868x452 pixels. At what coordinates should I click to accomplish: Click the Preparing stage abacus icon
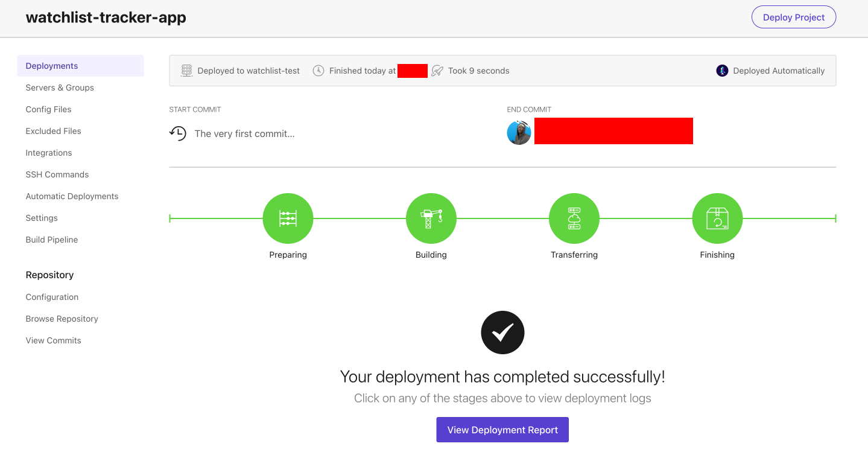click(288, 218)
